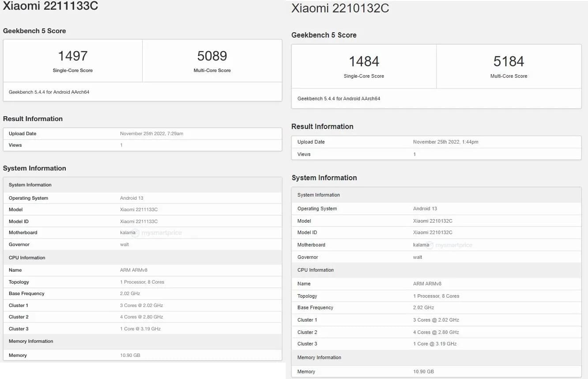Viewport: 588px width, 379px height.
Task: Click 4 Cores @ 2.80 GHz in 2210132C result
Action: tap(436, 332)
